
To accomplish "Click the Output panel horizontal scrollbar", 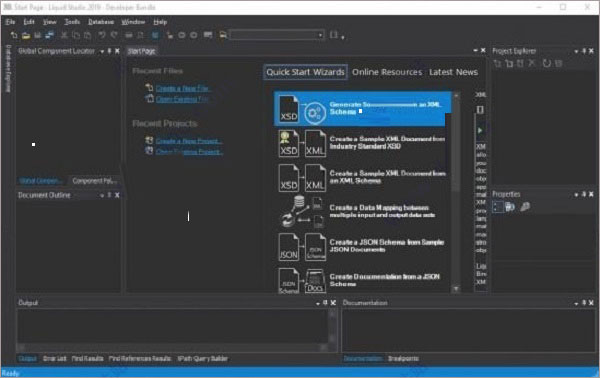I will 172,347.
